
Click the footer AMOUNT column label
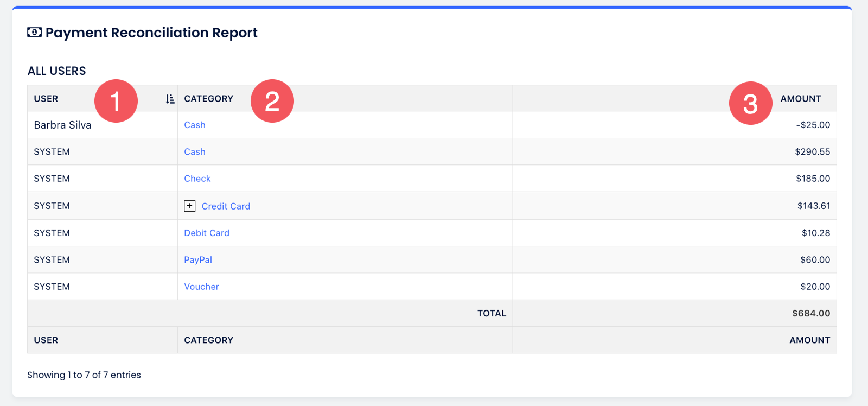(809, 340)
